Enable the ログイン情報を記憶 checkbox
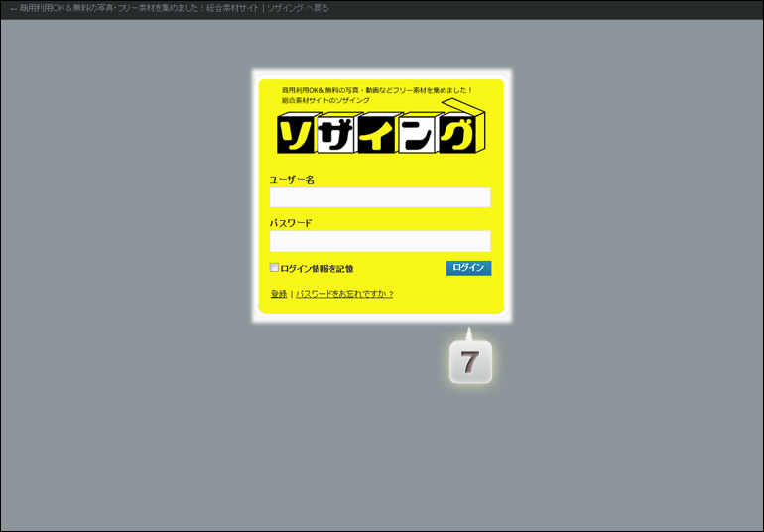 click(274, 267)
